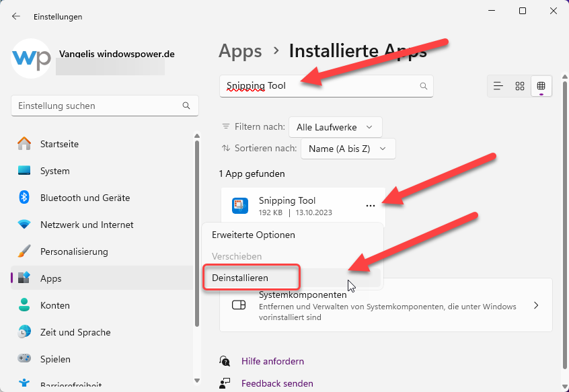Click the filter icon beside Filtern nach
Viewport: 569px width, 392px height.
226,126
